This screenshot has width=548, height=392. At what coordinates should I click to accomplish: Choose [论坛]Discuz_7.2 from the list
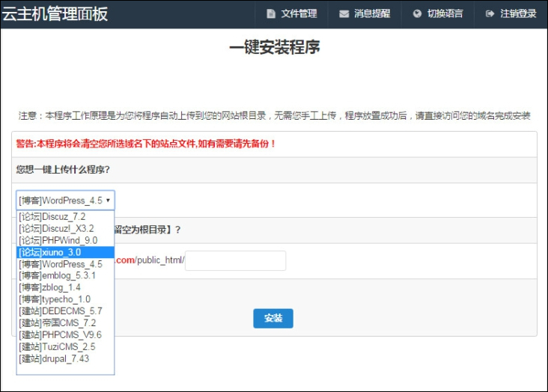65,217
